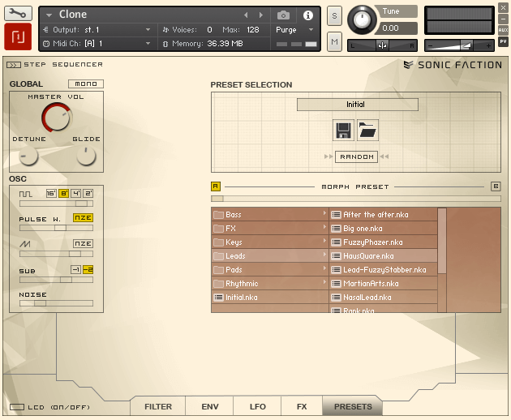Click morph preset B button
The width and height of the screenshot is (511, 420).
pyautogui.click(x=496, y=186)
